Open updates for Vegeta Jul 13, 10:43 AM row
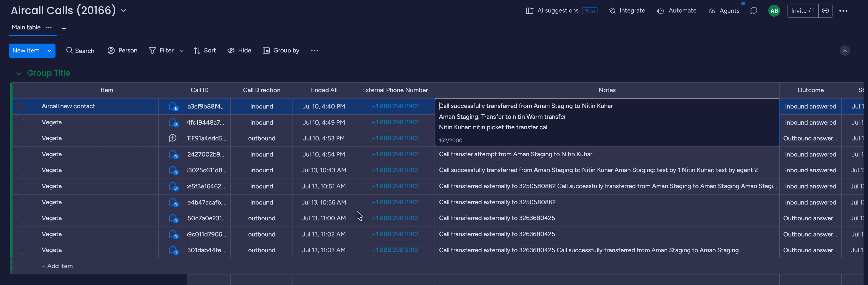Image resolution: width=868 pixels, height=285 pixels. point(173,170)
